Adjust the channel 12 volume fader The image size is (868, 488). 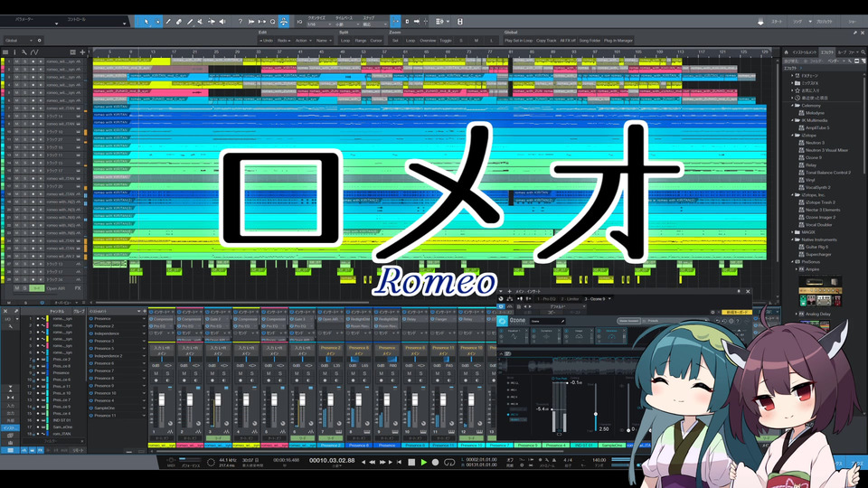point(470,399)
